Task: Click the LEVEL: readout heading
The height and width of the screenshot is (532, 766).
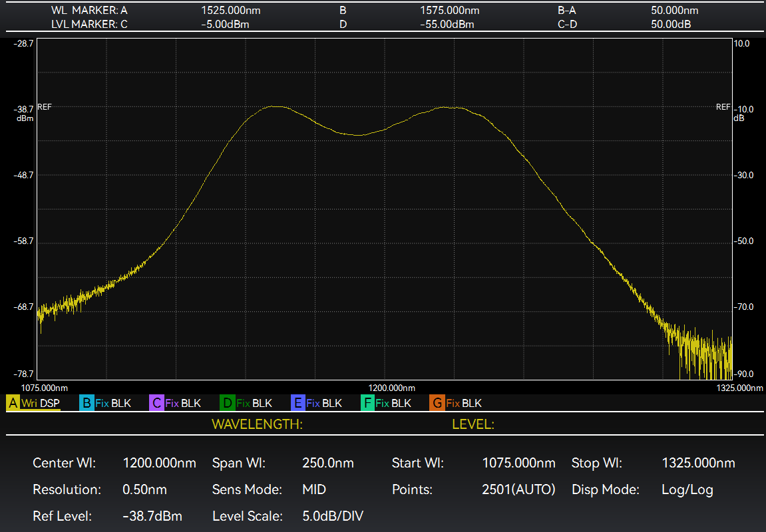Action: tap(473, 424)
